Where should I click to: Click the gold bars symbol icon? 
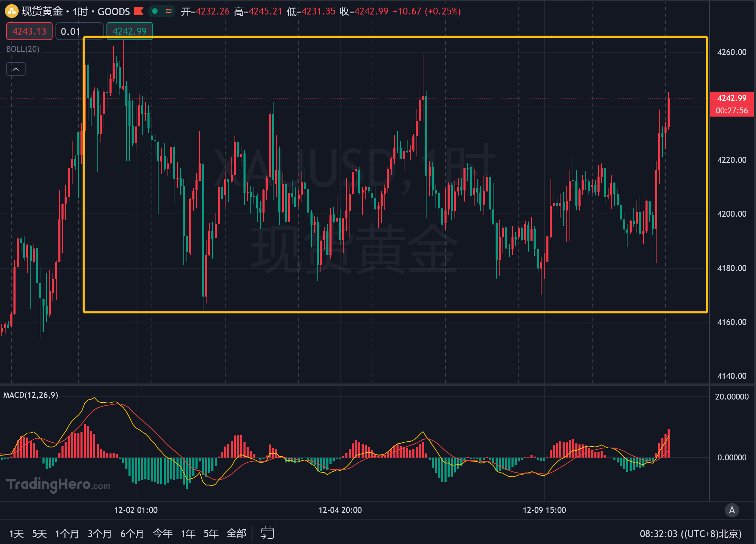(11, 11)
